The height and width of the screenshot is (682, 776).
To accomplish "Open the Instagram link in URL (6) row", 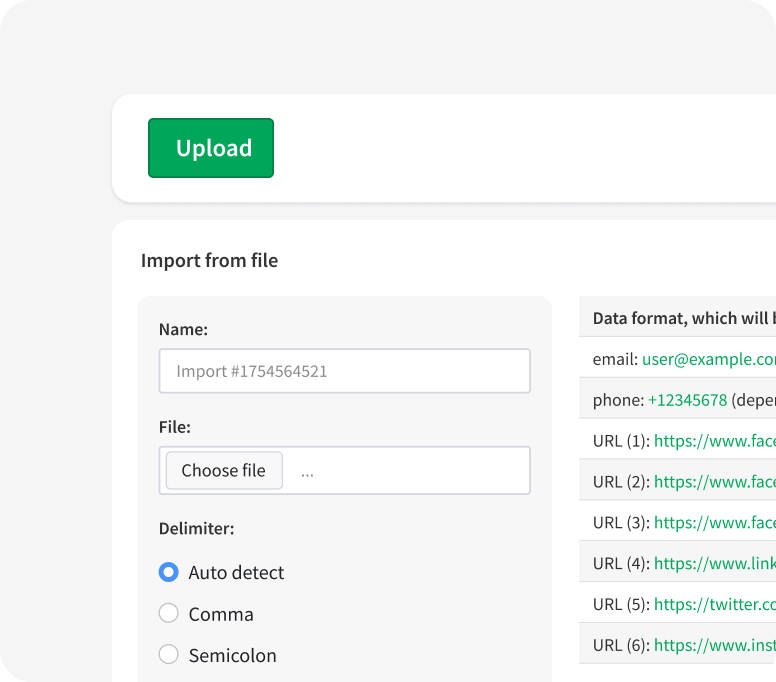I will point(714,646).
